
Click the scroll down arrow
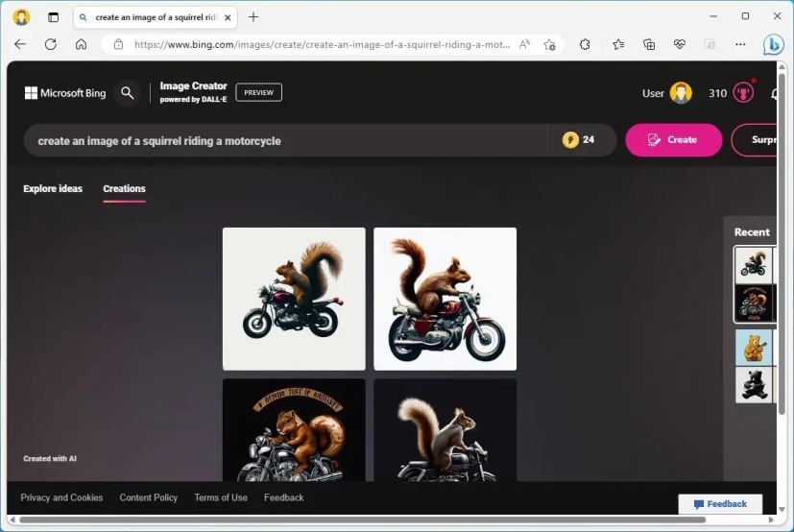click(x=782, y=509)
